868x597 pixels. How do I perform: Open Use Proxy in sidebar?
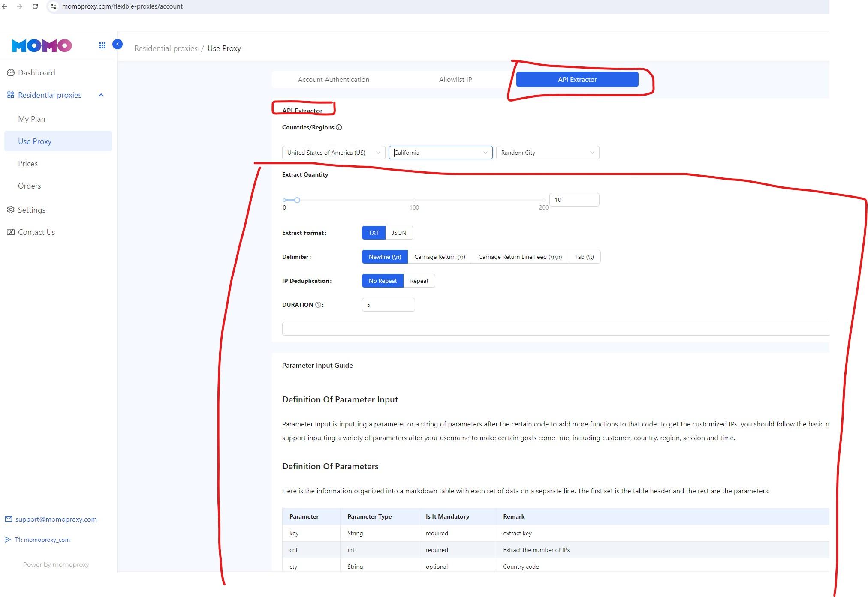click(58, 141)
